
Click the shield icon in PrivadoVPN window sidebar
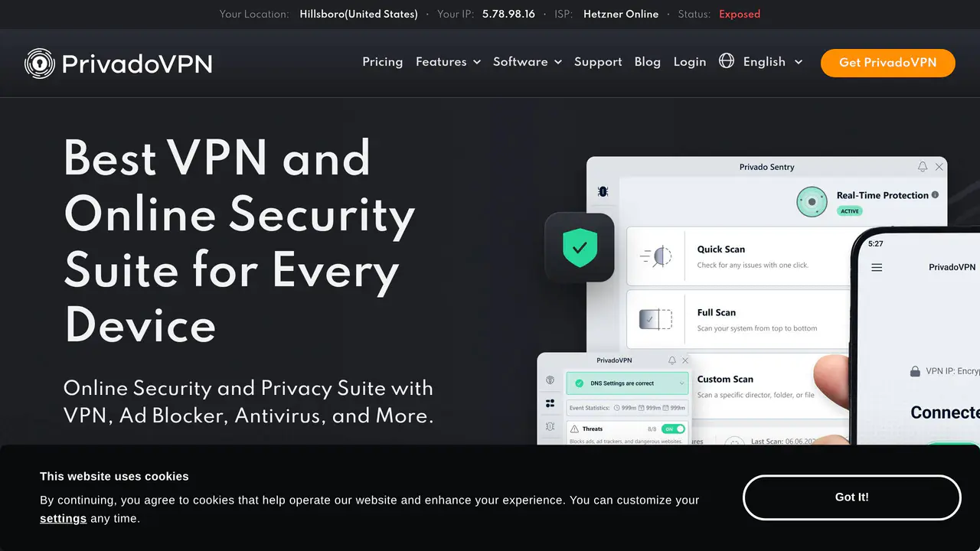(550, 380)
